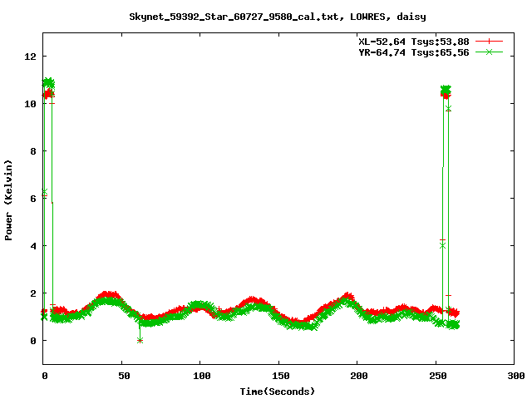Click the y-axis tick label 12
Viewport: 532px width, 399px height.
[x=30, y=57]
